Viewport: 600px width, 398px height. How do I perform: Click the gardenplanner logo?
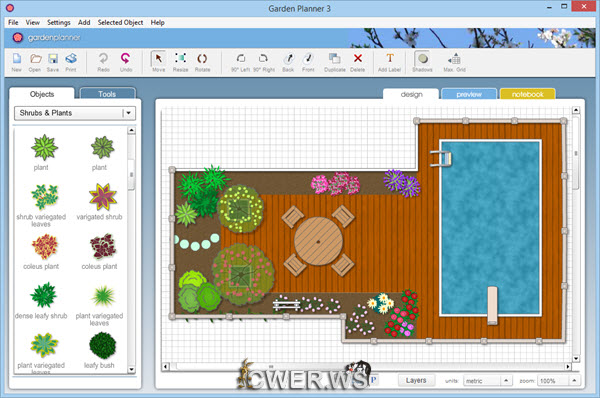pos(47,38)
